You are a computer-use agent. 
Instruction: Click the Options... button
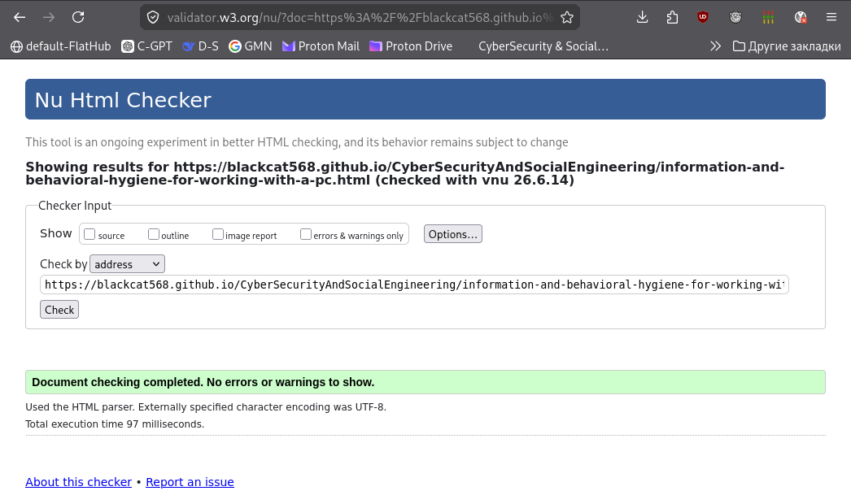click(452, 234)
